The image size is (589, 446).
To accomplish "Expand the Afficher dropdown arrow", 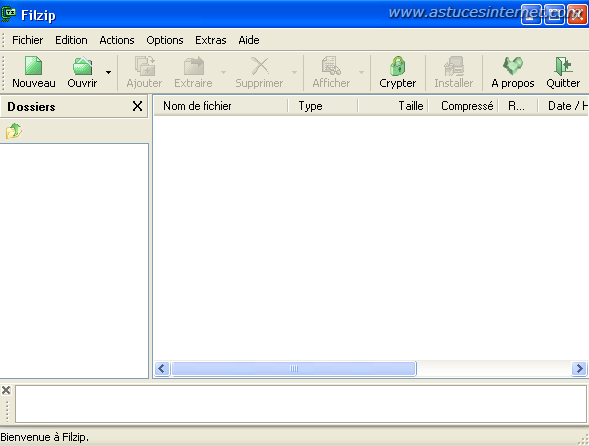I will [361, 73].
